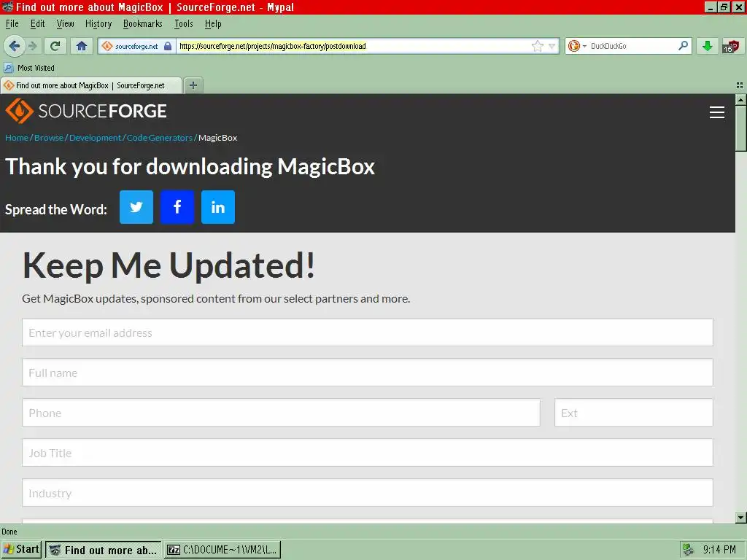747x560 pixels.
Task: Go back with the browser Back arrow
Action: [x=14, y=46]
